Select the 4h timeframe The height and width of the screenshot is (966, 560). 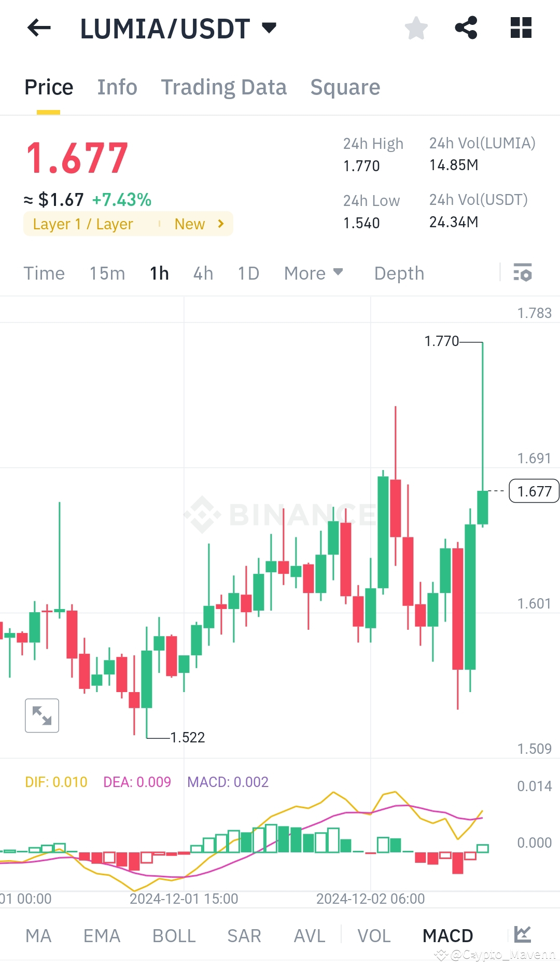pos(202,272)
